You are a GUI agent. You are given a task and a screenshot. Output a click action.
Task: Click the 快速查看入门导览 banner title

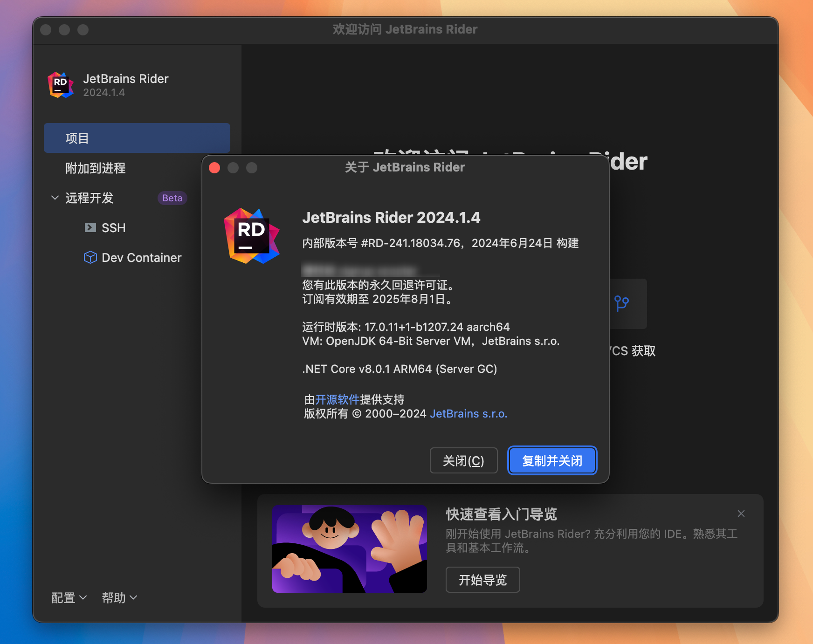(x=502, y=514)
